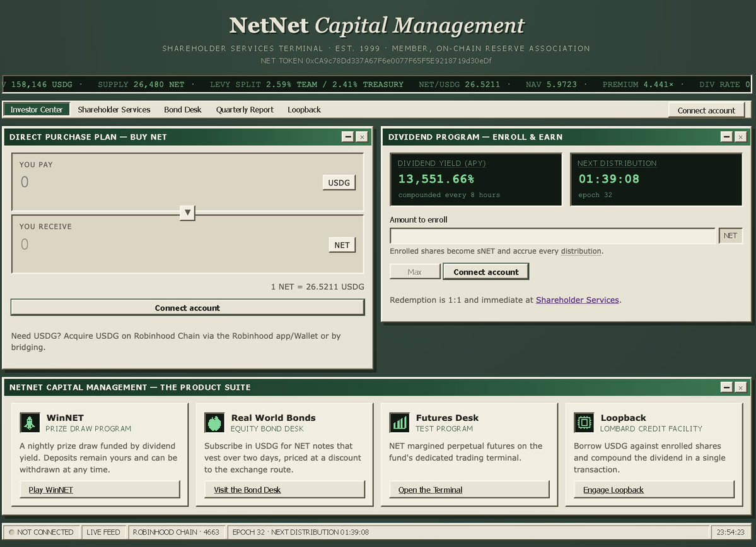The image size is (756, 547).
Task: Click the LIVE FEED status bar entry
Action: (103, 532)
